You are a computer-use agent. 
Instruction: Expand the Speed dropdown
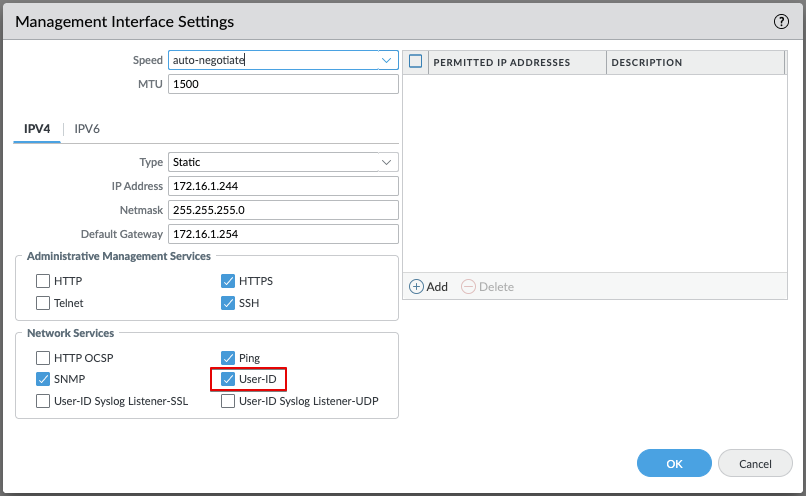pyautogui.click(x=387, y=60)
